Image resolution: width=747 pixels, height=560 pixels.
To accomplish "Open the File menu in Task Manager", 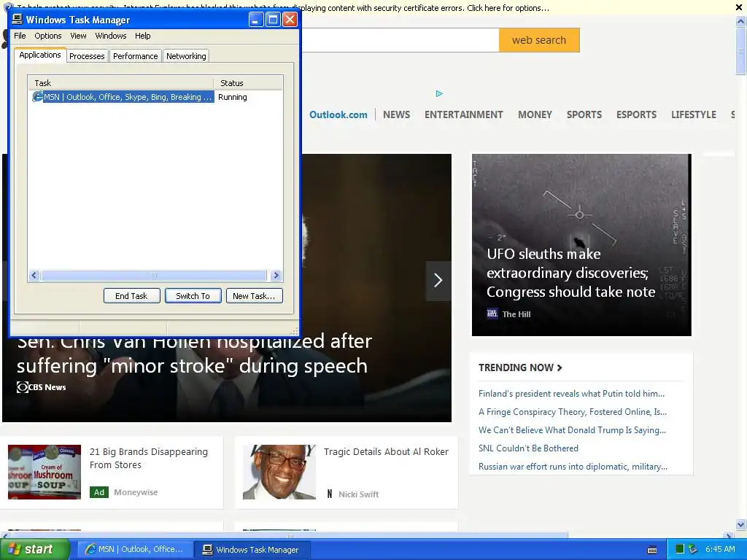I will (20, 36).
